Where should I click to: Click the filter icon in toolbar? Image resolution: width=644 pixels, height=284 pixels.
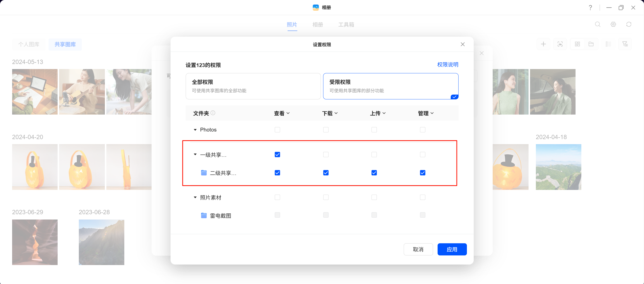[x=625, y=44]
